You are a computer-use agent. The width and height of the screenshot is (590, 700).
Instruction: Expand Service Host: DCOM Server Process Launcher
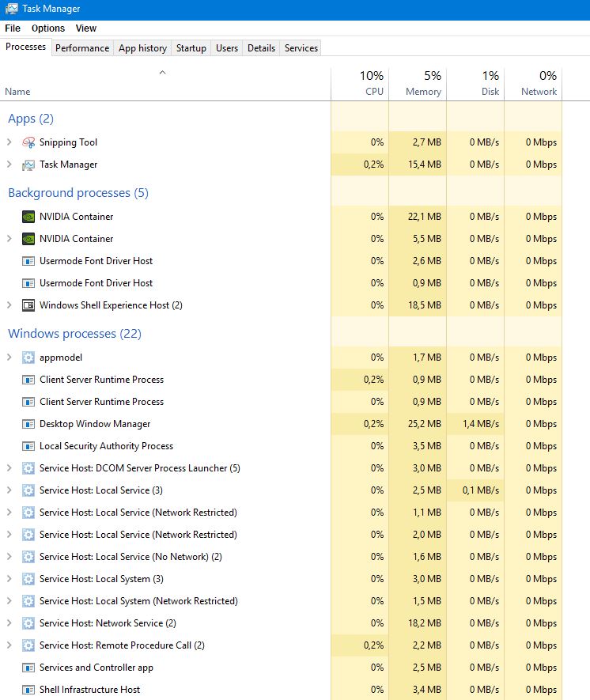(x=9, y=468)
